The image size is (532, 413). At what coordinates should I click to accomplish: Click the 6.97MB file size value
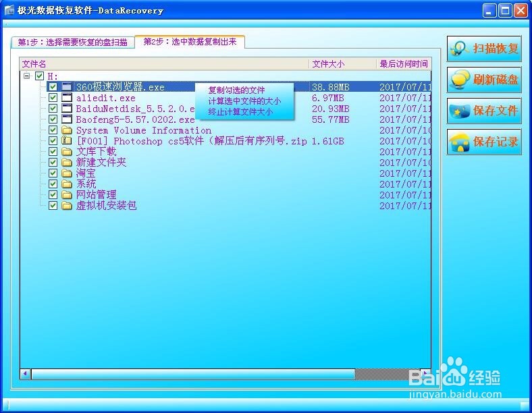(x=327, y=98)
